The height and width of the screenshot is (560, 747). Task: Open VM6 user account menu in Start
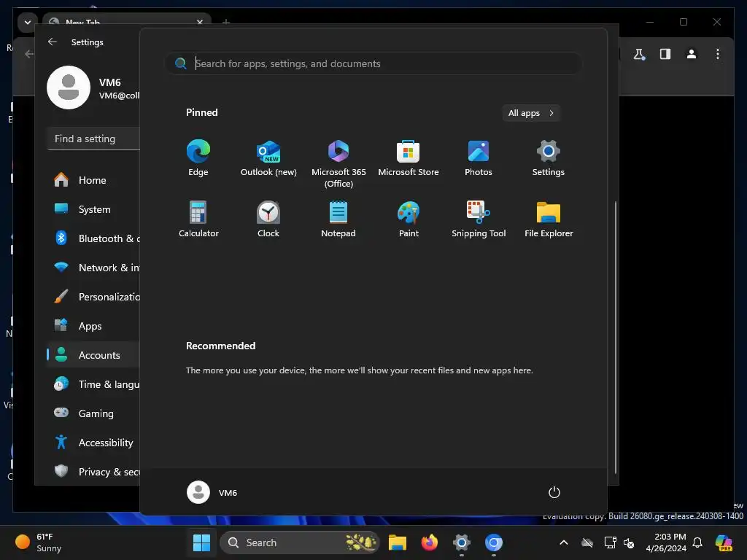click(x=212, y=492)
